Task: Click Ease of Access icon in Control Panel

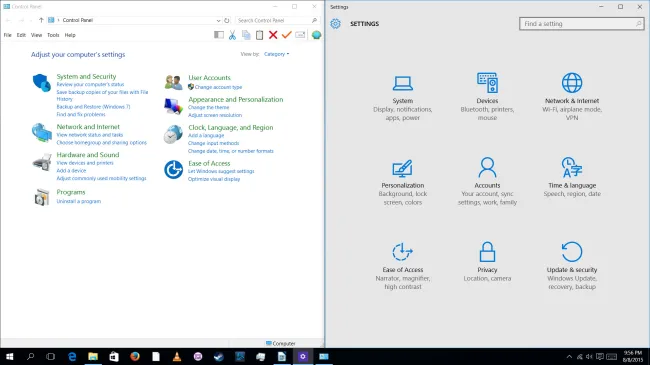Action: [173, 170]
